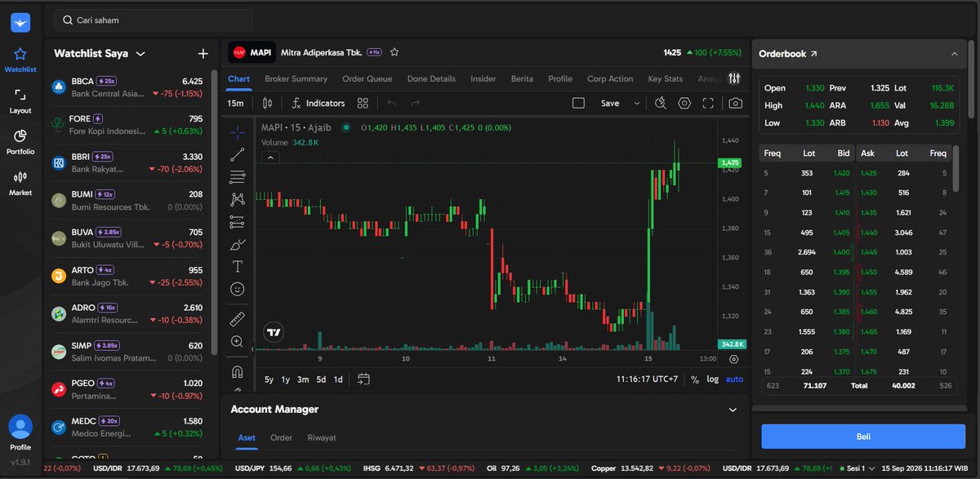Open the Market sidebar section
The height and width of the screenshot is (479, 980).
pyautogui.click(x=20, y=183)
